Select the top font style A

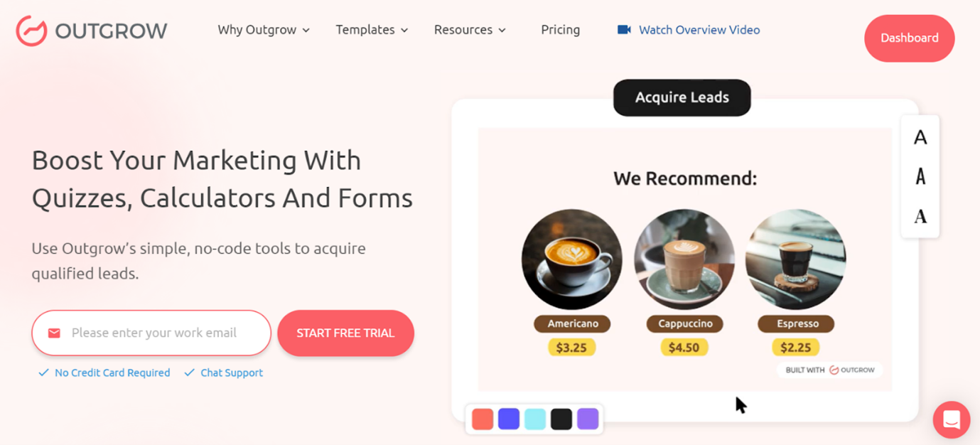[920, 138]
